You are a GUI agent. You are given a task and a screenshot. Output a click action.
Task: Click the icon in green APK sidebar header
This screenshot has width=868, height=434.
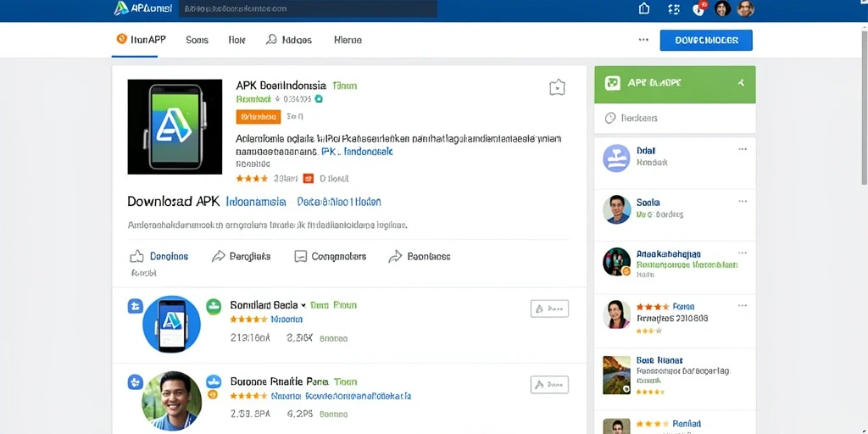point(612,83)
